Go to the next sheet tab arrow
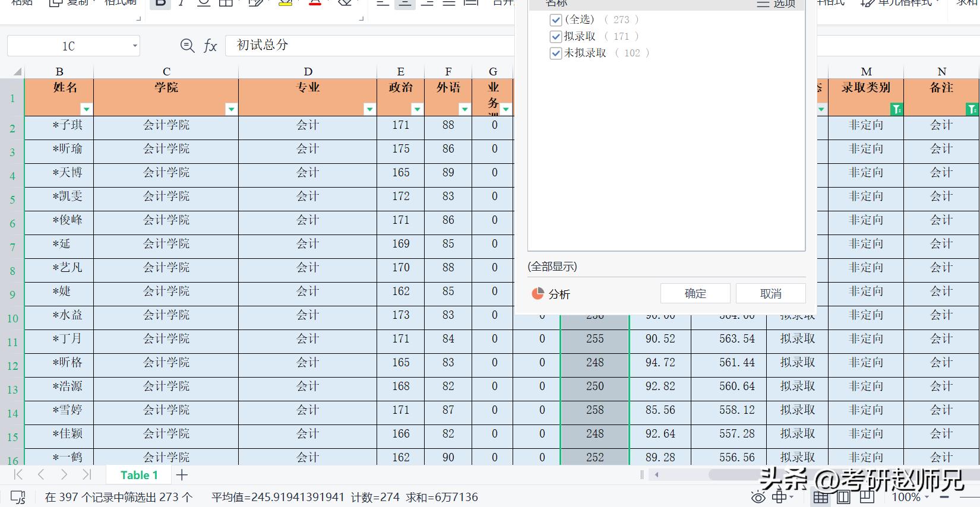 pyautogui.click(x=64, y=474)
